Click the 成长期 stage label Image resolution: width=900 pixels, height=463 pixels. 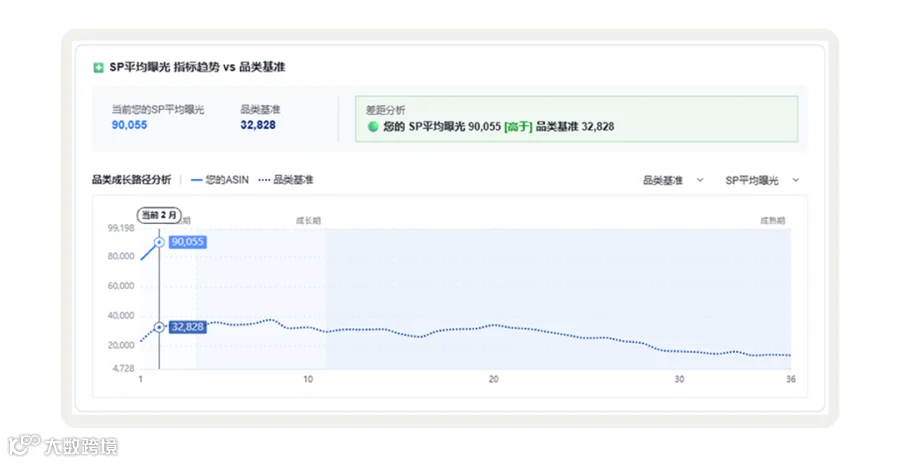coord(308,220)
